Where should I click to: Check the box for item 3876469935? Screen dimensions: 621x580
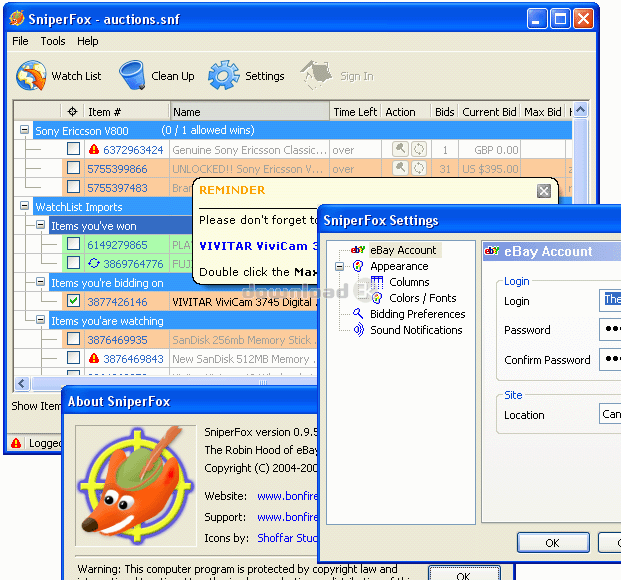pyautogui.click(x=73, y=339)
